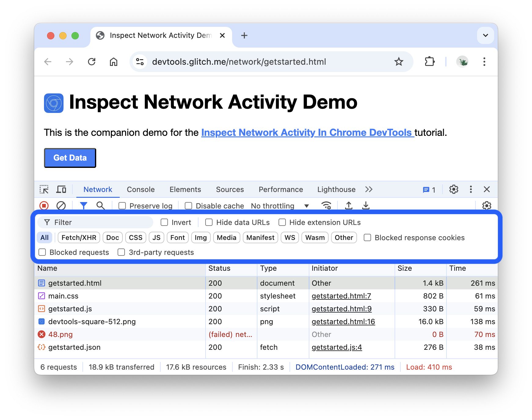Start recording the network log
This screenshot has width=532, height=420.
pyautogui.click(x=44, y=206)
